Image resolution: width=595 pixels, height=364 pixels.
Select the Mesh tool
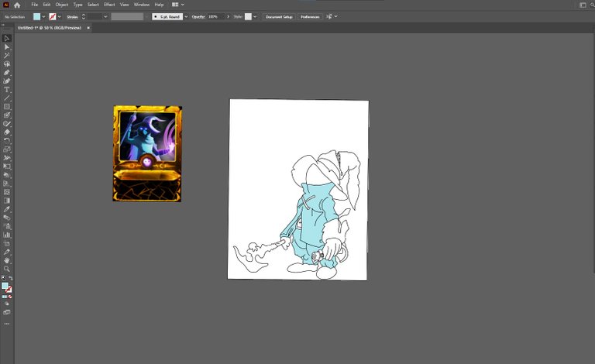click(x=7, y=192)
